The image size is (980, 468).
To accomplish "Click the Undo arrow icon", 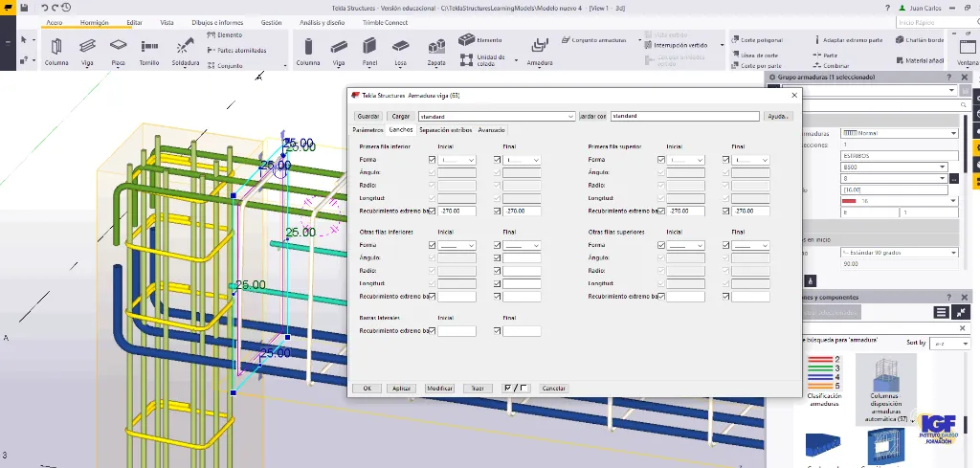I will [x=45, y=8].
